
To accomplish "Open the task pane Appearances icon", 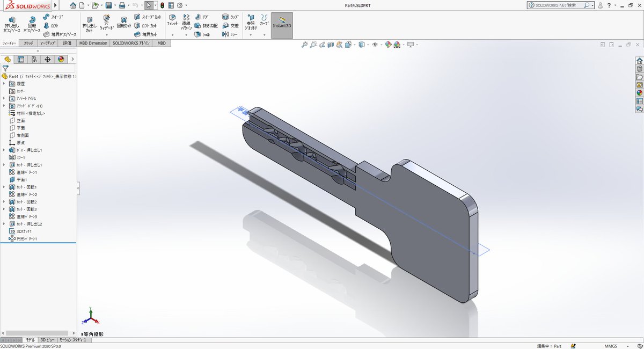I will click(x=639, y=93).
